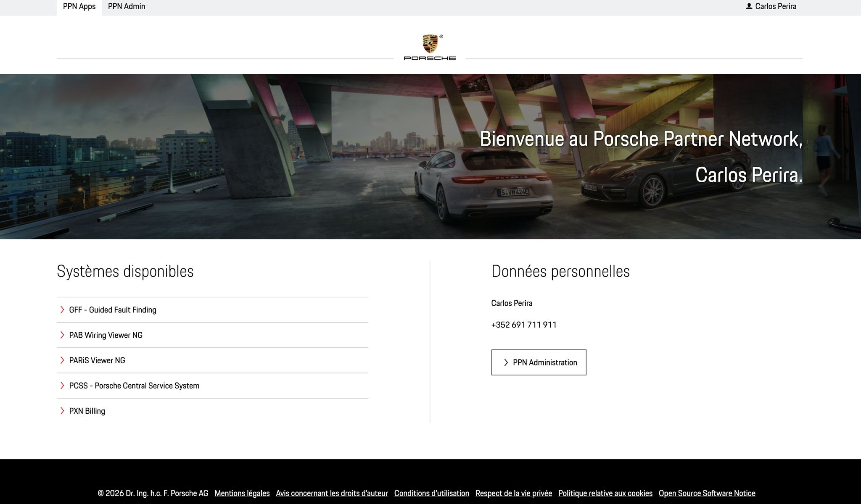Image resolution: width=861 pixels, height=504 pixels.
Task: Click the PORSCHE wordmark under the crest
Action: tap(430, 58)
